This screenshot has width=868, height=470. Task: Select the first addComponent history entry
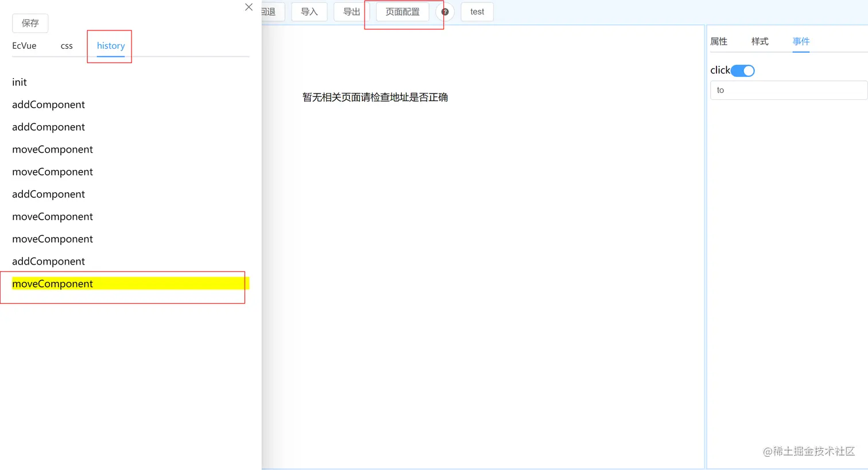[x=48, y=104]
